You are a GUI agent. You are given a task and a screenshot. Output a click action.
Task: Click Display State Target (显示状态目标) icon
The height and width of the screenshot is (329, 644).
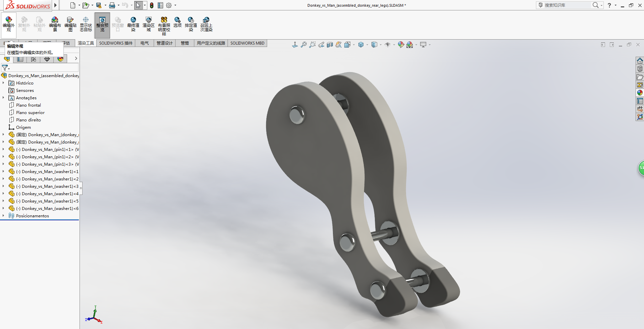(x=86, y=24)
